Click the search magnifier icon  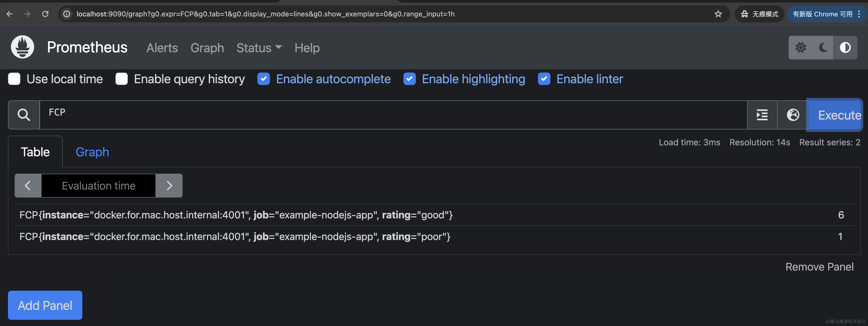click(24, 115)
